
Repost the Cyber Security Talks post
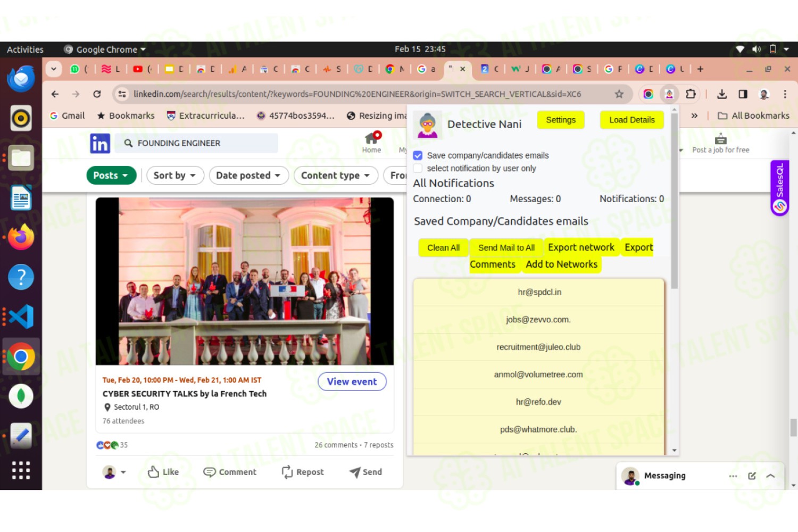pyautogui.click(x=303, y=472)
